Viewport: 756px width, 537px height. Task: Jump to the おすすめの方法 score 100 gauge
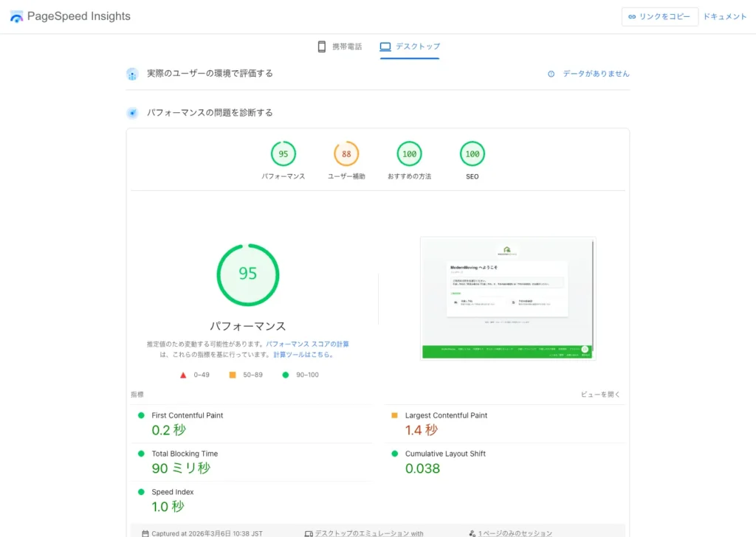(x=409, y=154)
